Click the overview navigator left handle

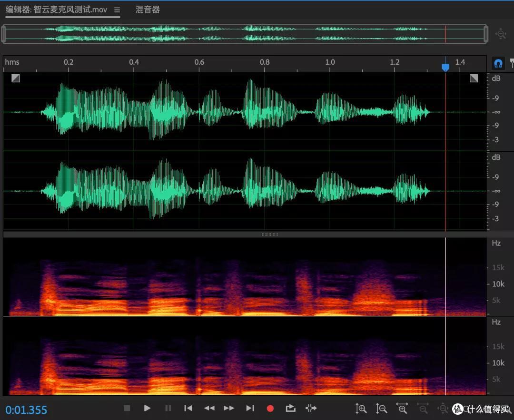(4, 34)
